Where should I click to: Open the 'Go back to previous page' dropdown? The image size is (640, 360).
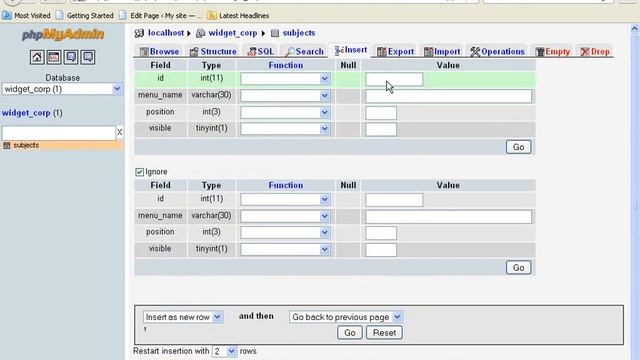coord(346,317)
